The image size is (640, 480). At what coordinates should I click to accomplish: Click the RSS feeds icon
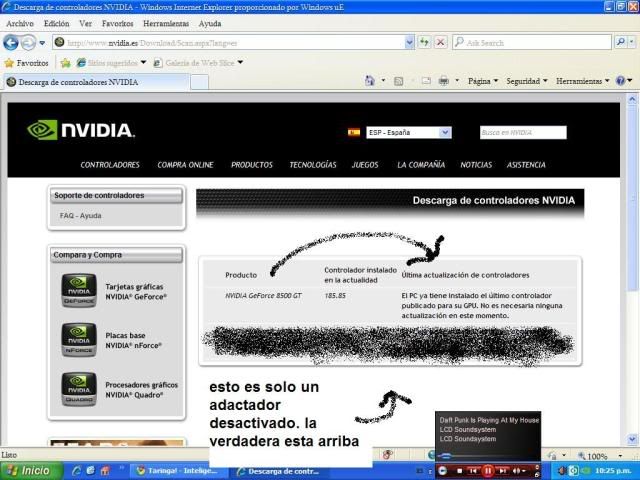[x=398, y=81]
